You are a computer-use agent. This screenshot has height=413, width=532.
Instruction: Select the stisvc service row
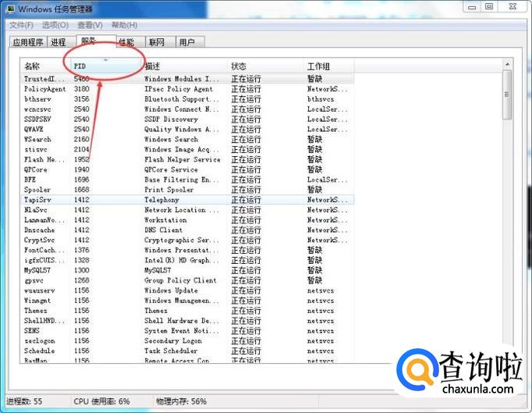point(187,149)
